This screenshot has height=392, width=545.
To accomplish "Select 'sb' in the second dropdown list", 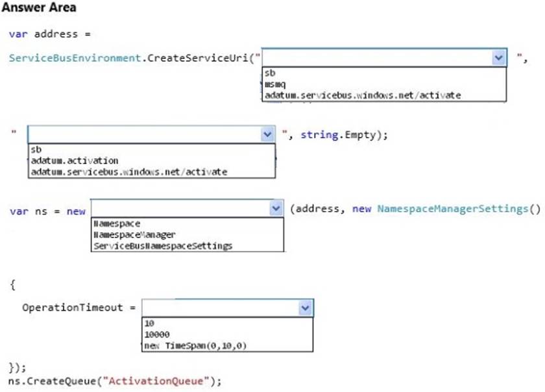I will coord(36,149).
